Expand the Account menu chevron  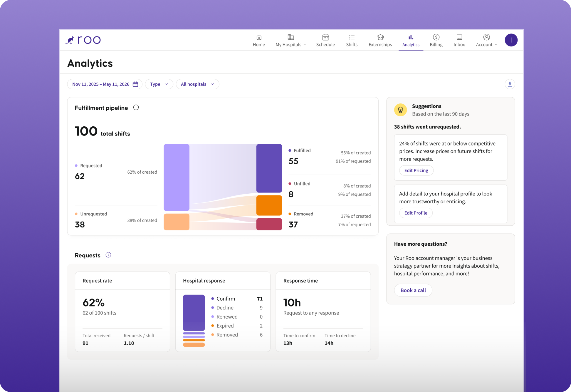tap(496, 45)
